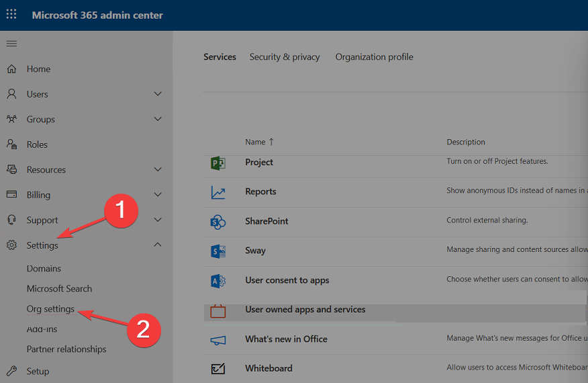This screenshot has height=383, width=588.
Task: Open the Sway service settings
Action: click(255, 251)
